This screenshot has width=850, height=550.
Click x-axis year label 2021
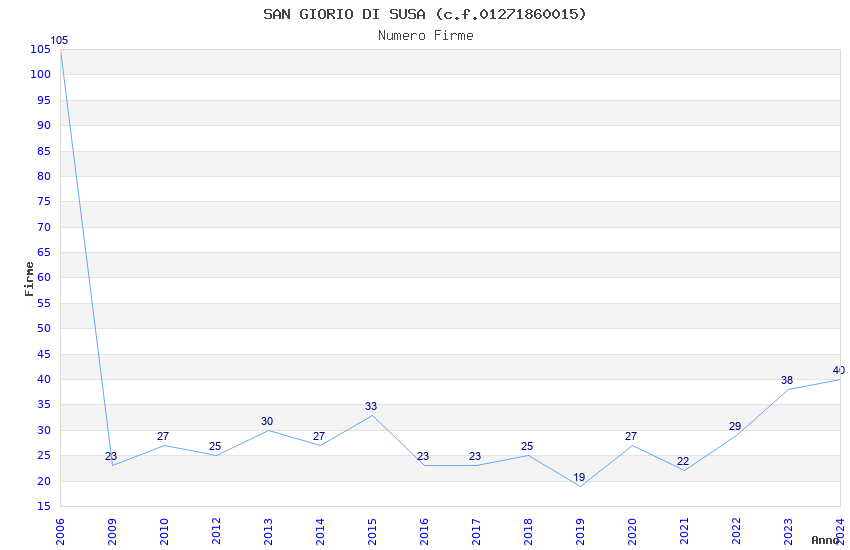click(x=684, y=532)
